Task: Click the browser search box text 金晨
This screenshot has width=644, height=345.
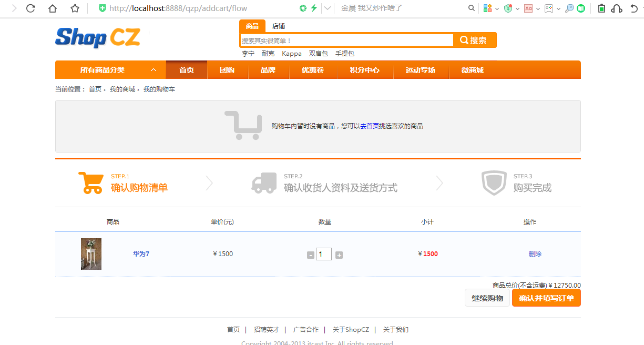Action: click(371, 8)
